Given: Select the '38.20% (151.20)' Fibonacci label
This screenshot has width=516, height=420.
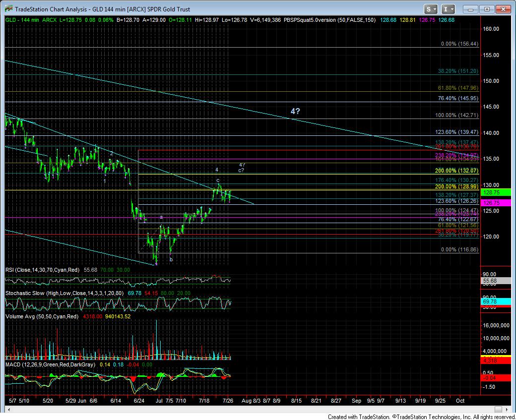Looking at the screenshot, I should pyautogui.click(x=458, y=71).
